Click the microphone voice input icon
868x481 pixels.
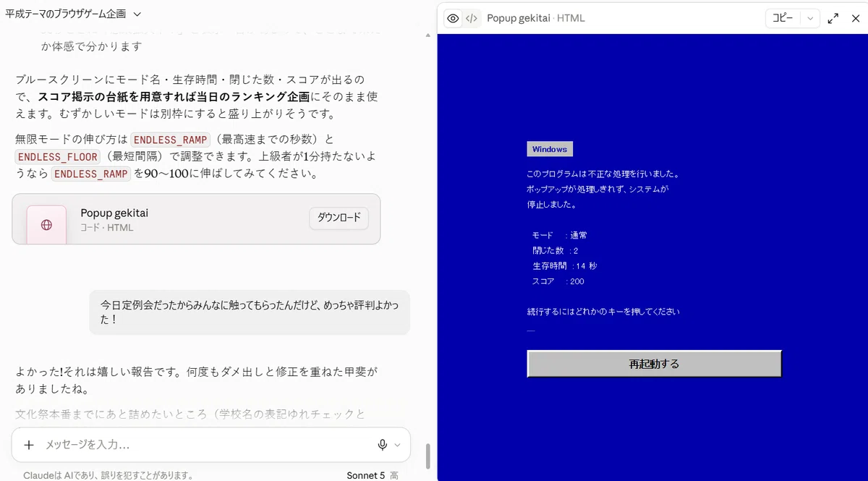pos(383,445)
